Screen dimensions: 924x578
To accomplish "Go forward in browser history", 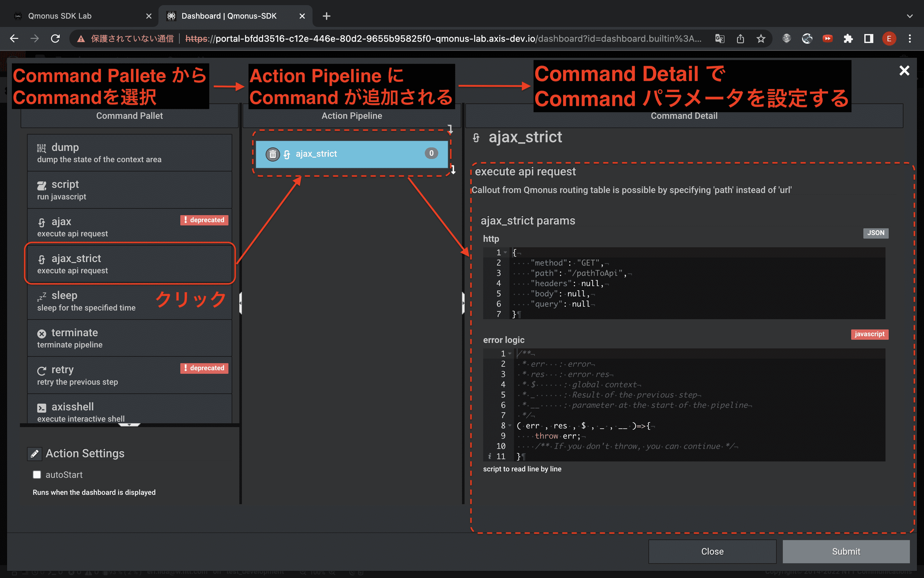I will [x=35, y=39].
